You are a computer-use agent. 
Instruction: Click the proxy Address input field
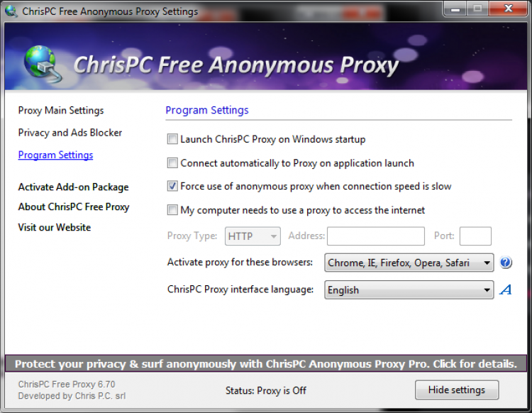coord(375,236)
